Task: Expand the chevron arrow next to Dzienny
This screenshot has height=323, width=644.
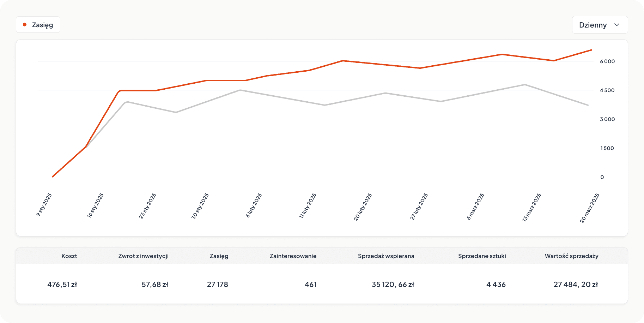Action: click(617, 25)
